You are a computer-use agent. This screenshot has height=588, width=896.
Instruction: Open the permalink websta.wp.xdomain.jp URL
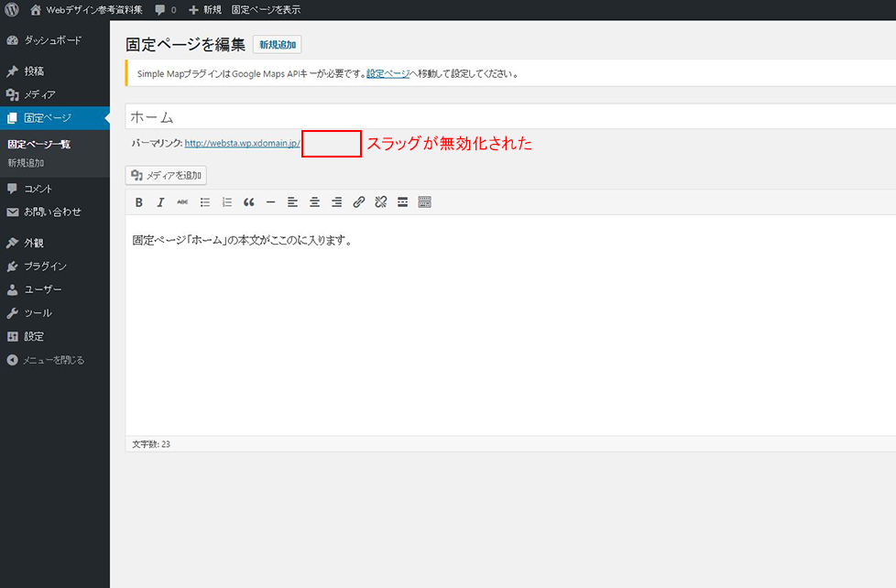(242, 144)
